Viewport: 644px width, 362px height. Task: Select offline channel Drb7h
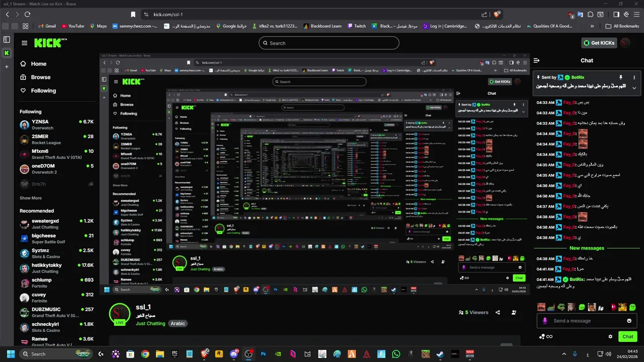click(x=56, y=184)
